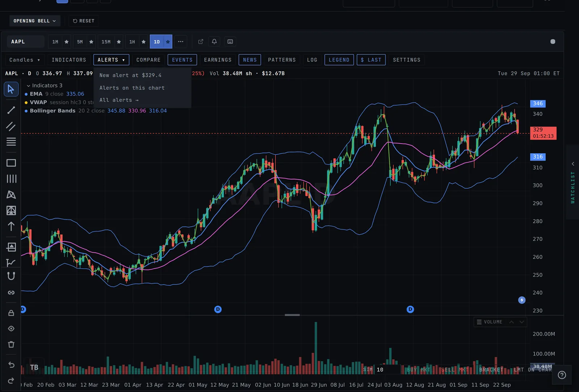Screen dimensions: 579x392
Task: Move VOLUME pane down with chevron
Action: click(521, 322)
